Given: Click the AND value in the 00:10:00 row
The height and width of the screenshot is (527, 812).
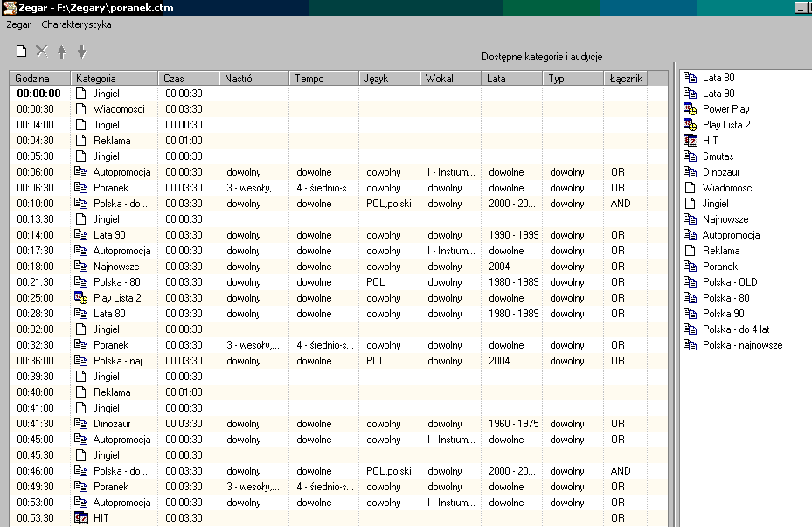Looking at the screenshot, I should (621, 204).
